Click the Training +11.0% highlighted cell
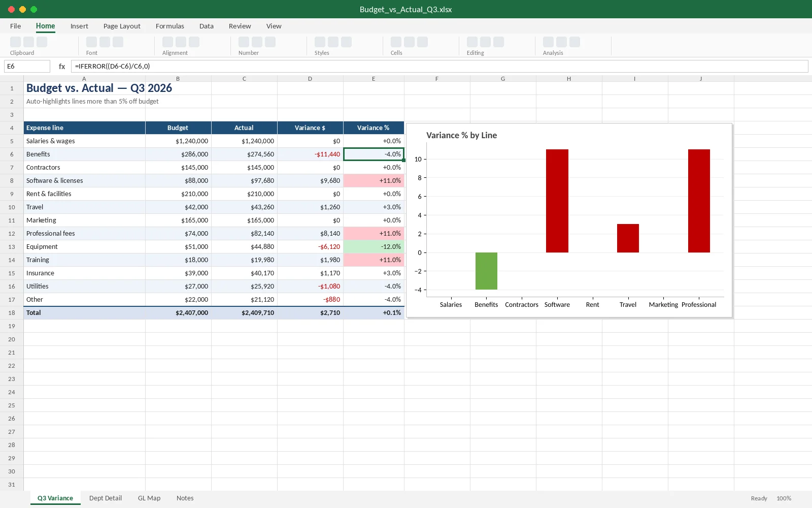 (x=374, y=260)
